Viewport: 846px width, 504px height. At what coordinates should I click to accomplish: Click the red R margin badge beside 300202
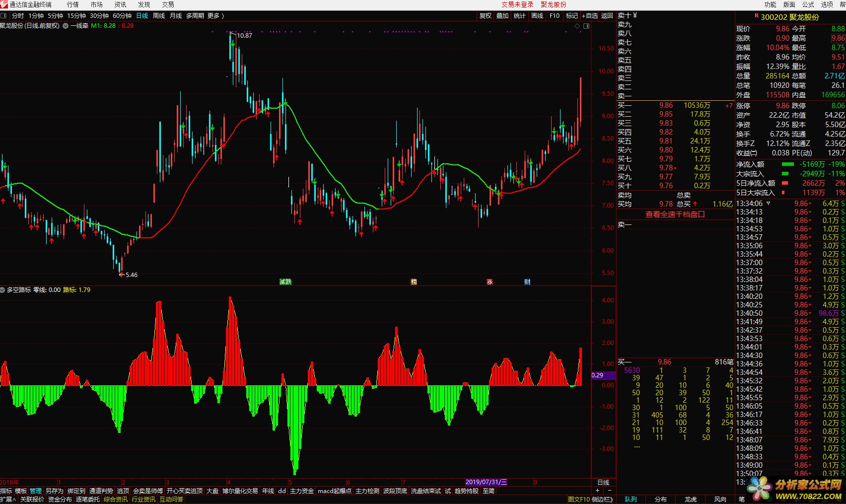pos(756,16)
